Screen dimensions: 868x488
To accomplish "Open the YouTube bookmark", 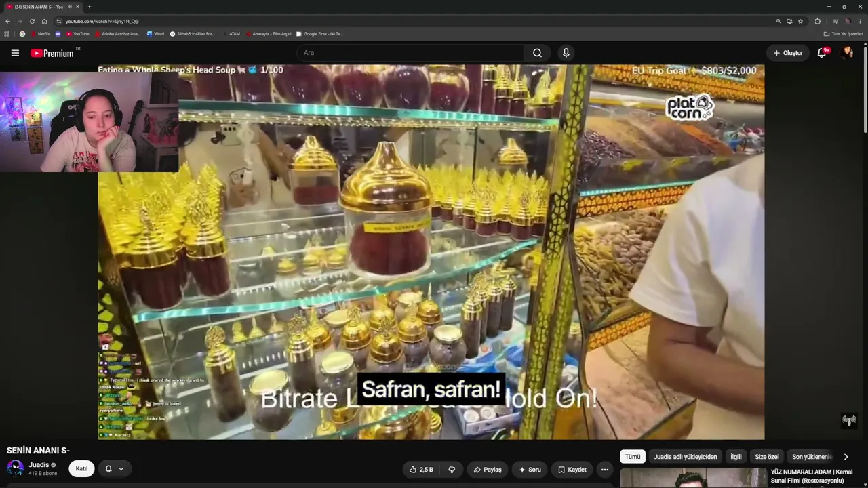I will 78,34.
